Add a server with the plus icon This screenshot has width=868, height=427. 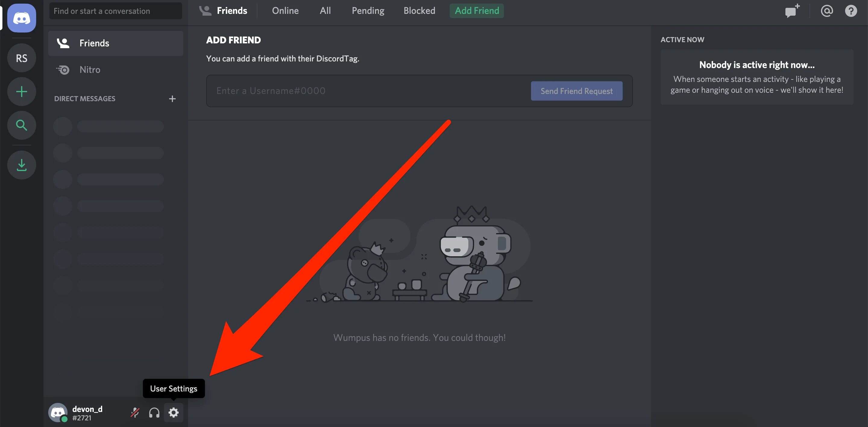21,91
